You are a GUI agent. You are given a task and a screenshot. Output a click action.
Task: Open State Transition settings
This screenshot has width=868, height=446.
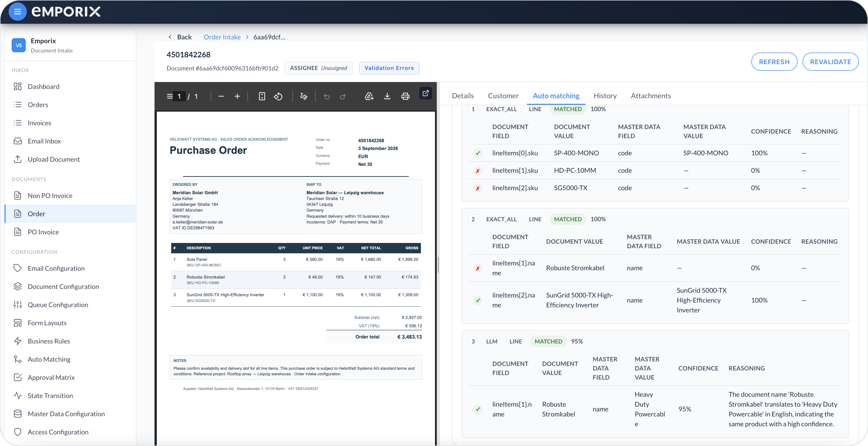pos(70,396)
